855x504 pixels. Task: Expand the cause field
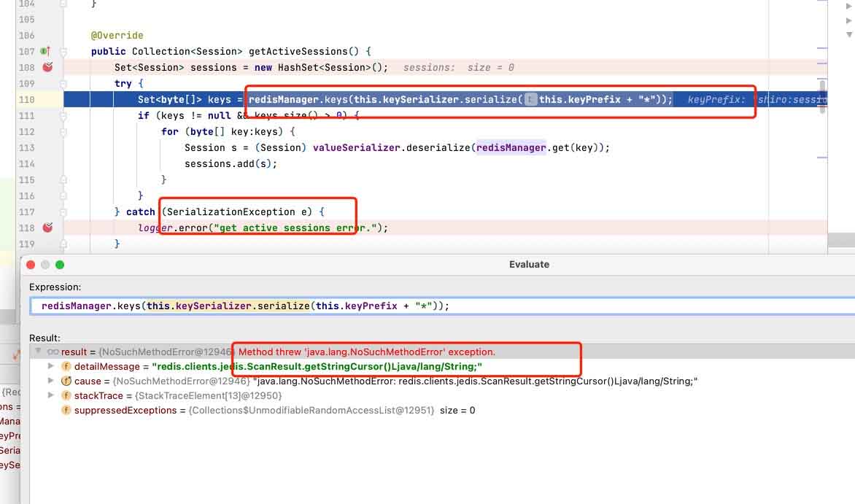click(51, 381)
